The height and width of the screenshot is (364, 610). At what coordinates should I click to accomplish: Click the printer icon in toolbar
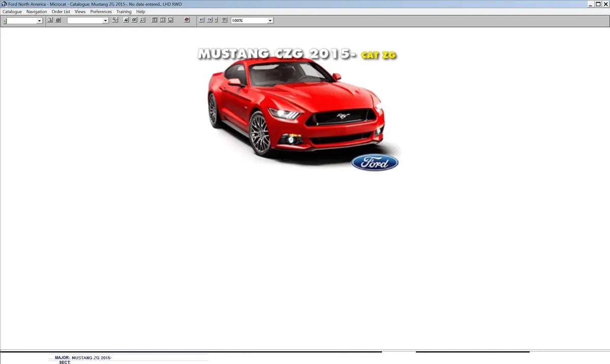pos(58,20)
